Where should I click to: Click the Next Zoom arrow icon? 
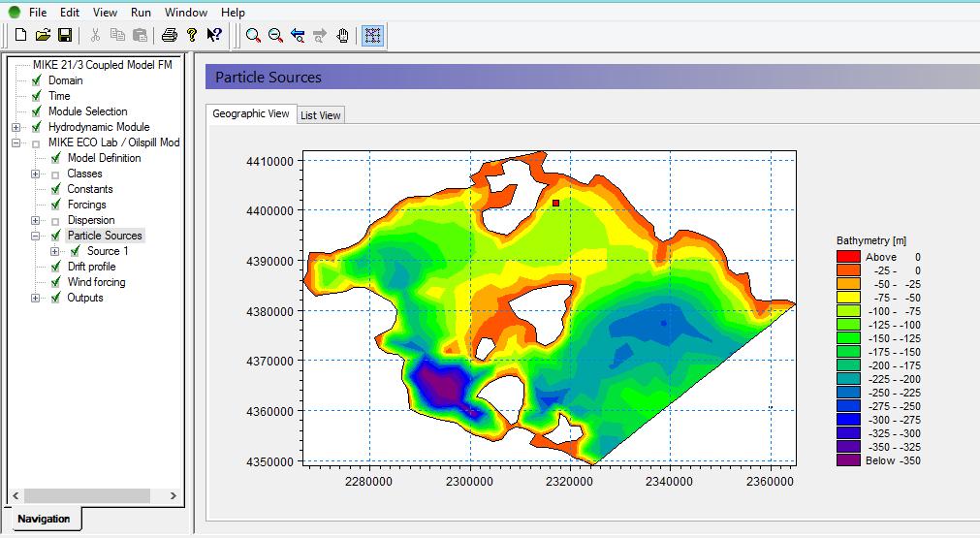(x=320, y=36)
